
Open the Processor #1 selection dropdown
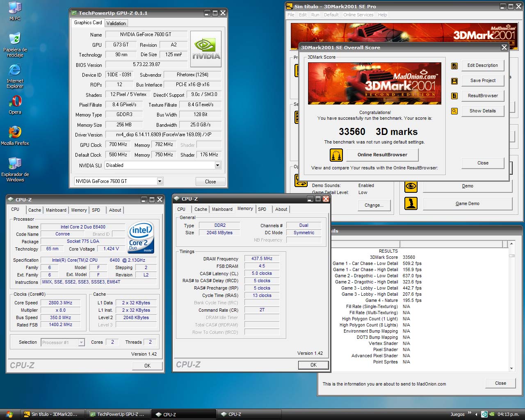(81, 342)
